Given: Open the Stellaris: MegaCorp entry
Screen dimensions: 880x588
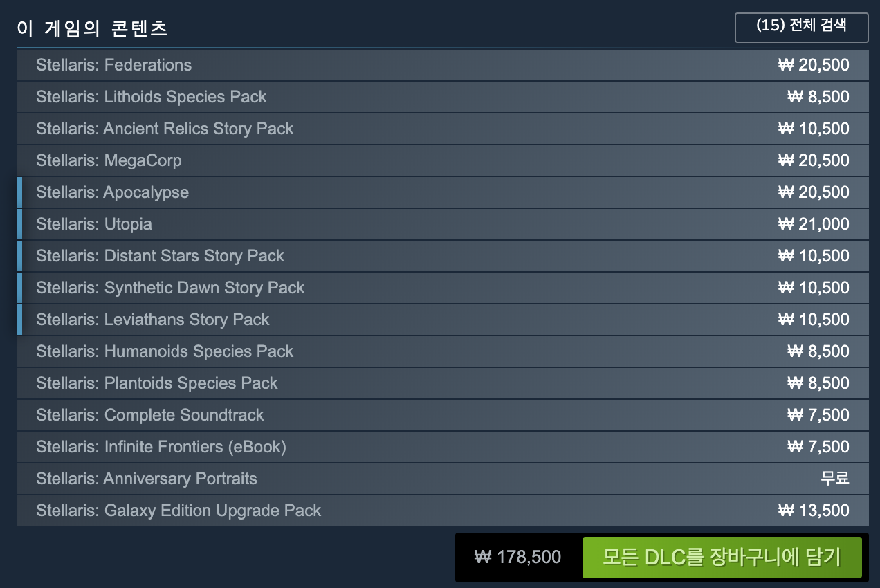Looking at the screenshot, I should click(x=109, y=160).
